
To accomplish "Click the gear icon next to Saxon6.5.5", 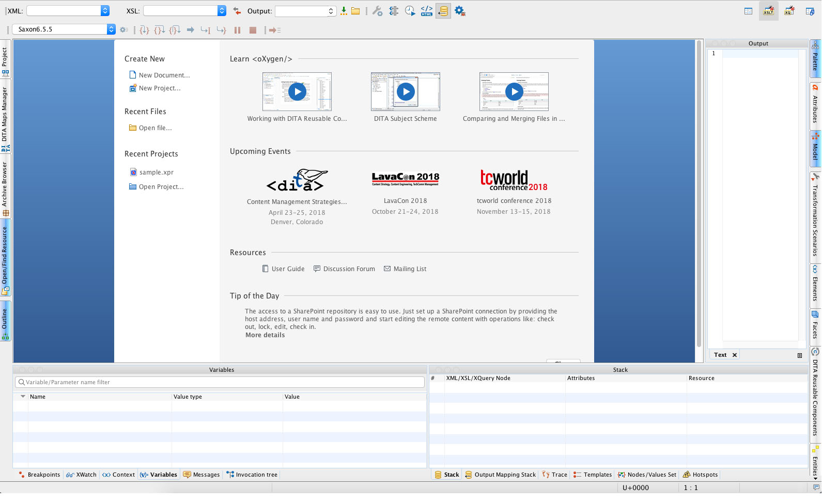I will tap(124, 30).
